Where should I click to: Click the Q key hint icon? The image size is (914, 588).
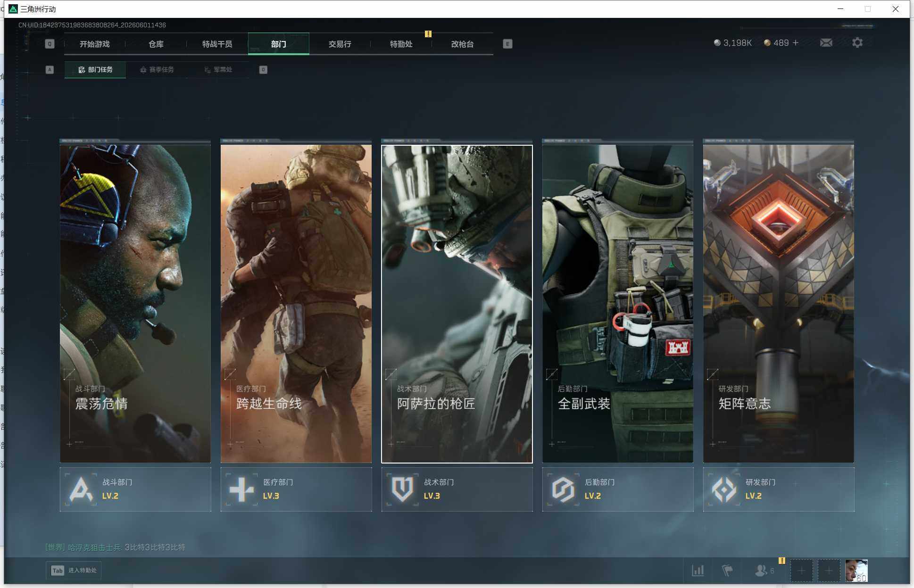coord(50,44)
